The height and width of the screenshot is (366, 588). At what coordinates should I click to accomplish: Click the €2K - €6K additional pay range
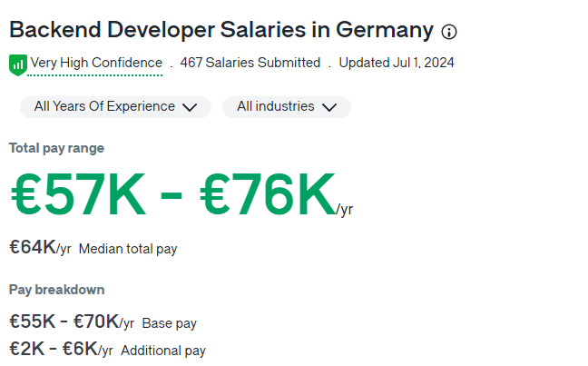[x=53, y=350]
